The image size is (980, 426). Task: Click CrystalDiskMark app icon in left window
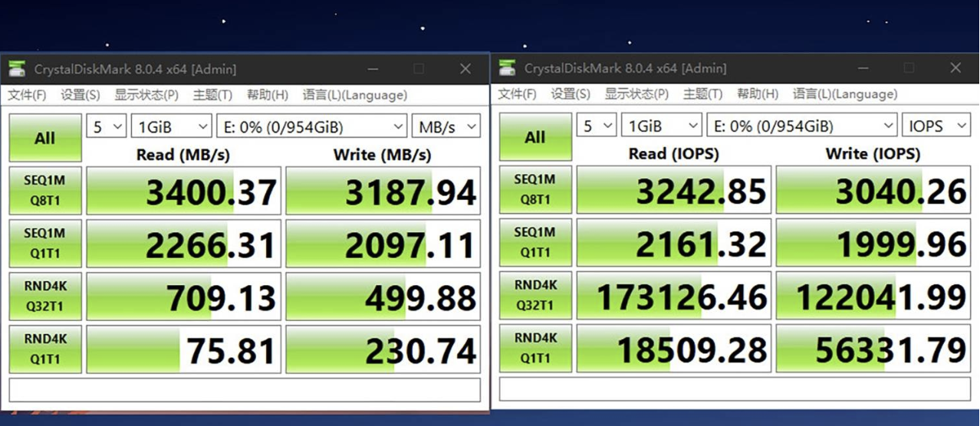pos(16,69)
